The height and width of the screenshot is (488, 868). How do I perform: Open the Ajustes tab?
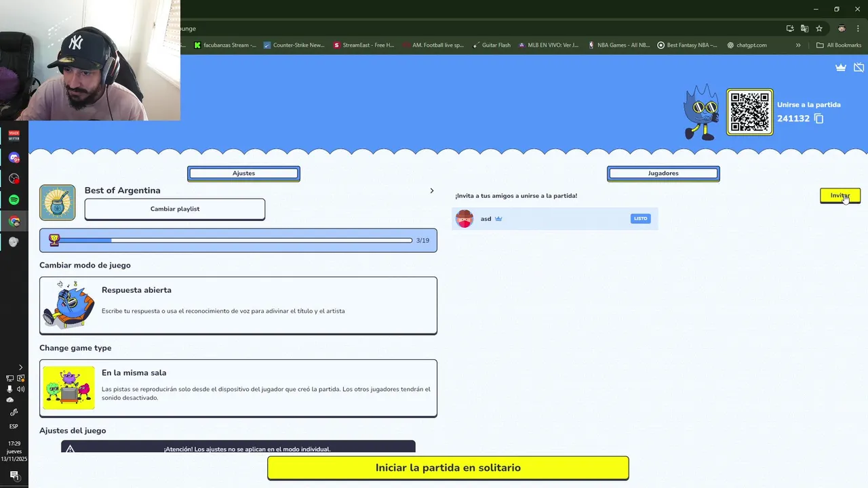[x=243, y=174]
